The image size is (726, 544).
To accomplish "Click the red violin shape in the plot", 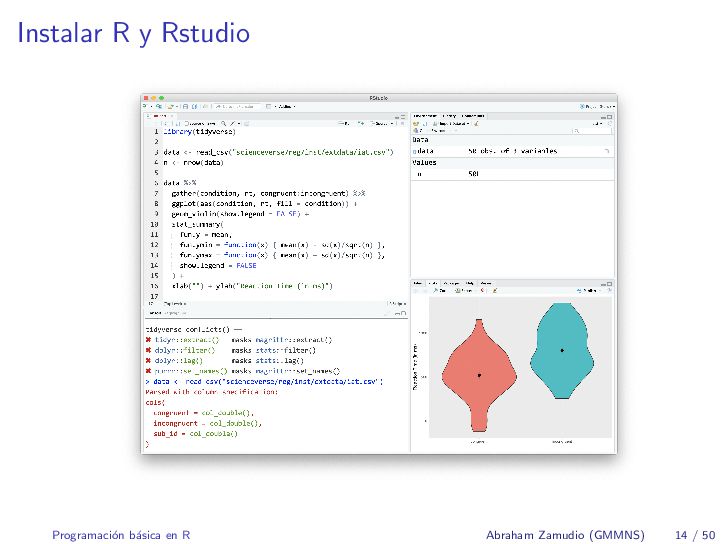I will (479, 375).
